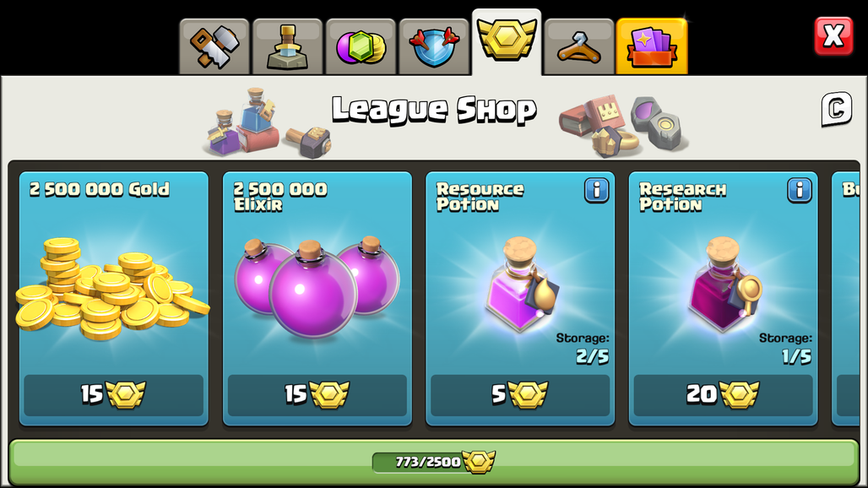Close the shop with red X

[833, 36]
